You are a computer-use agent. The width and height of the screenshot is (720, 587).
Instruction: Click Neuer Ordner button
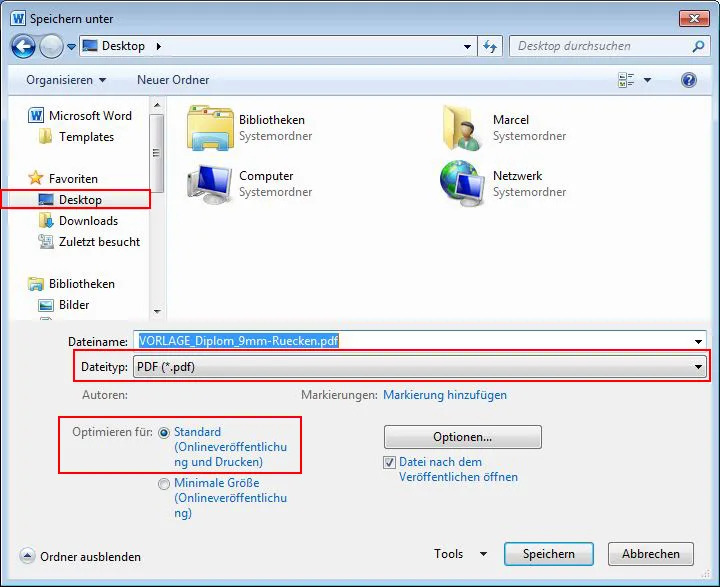coord(173,80)
